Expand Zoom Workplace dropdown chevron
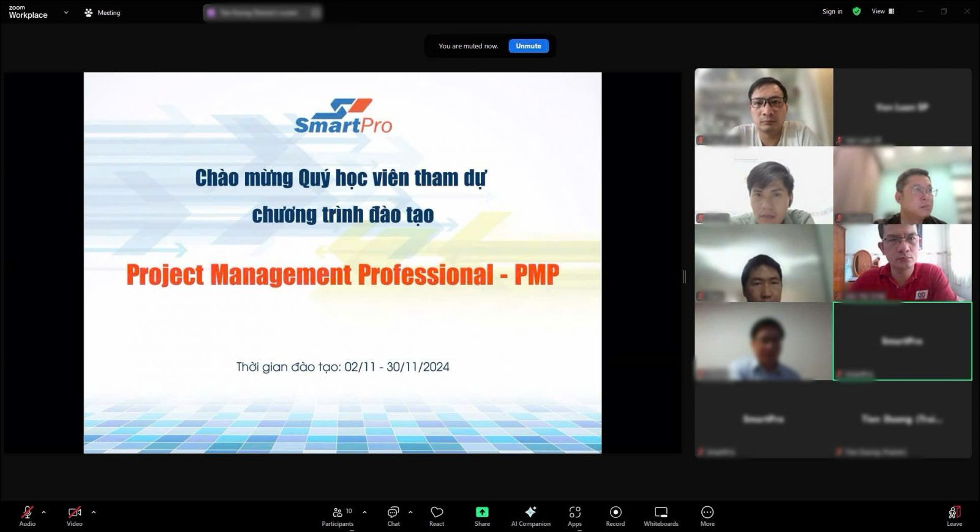The height and width of the screenshot is (532, 980). tap(66, 12)
